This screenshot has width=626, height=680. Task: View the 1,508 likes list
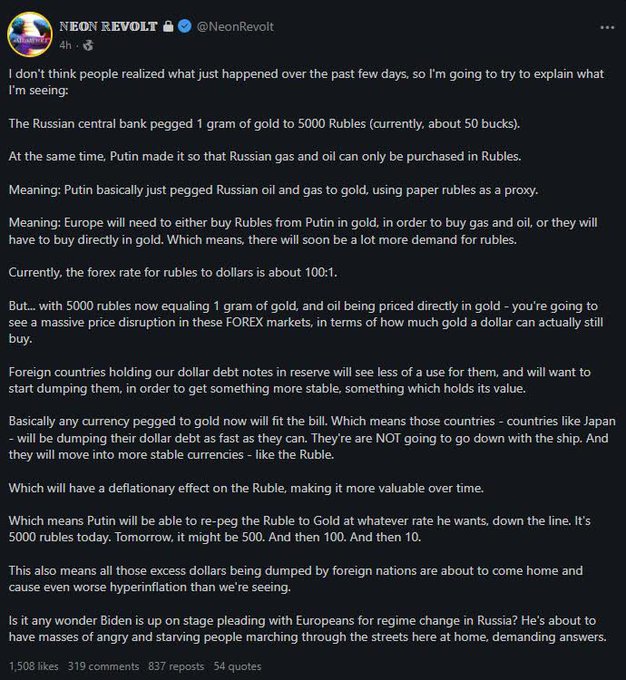(x=33, y=666)
